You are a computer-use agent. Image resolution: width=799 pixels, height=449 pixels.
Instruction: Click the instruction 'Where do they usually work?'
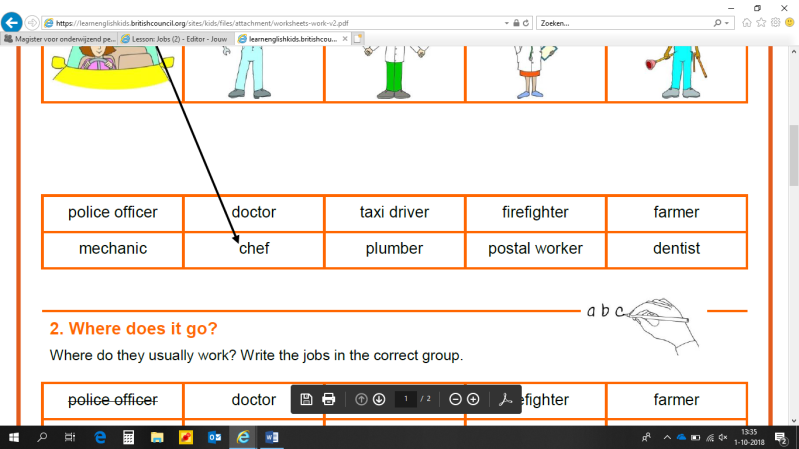click(x=143, y=355)
